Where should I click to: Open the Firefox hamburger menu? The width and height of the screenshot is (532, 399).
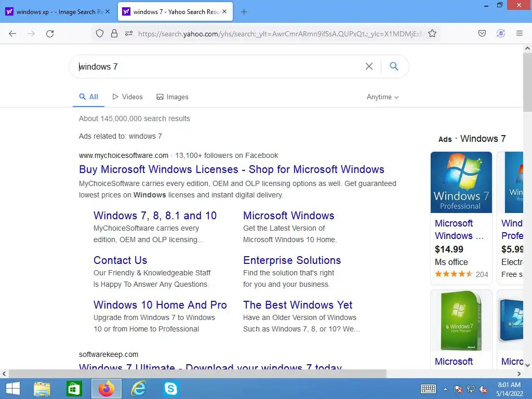coord(519,33)
